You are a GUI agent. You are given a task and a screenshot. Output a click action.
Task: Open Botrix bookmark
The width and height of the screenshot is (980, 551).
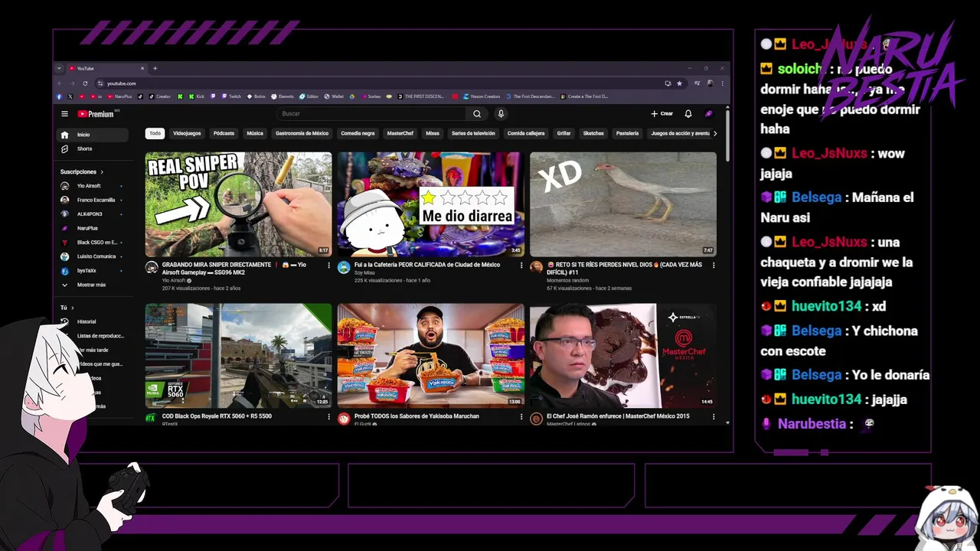[x=256, y=96]
